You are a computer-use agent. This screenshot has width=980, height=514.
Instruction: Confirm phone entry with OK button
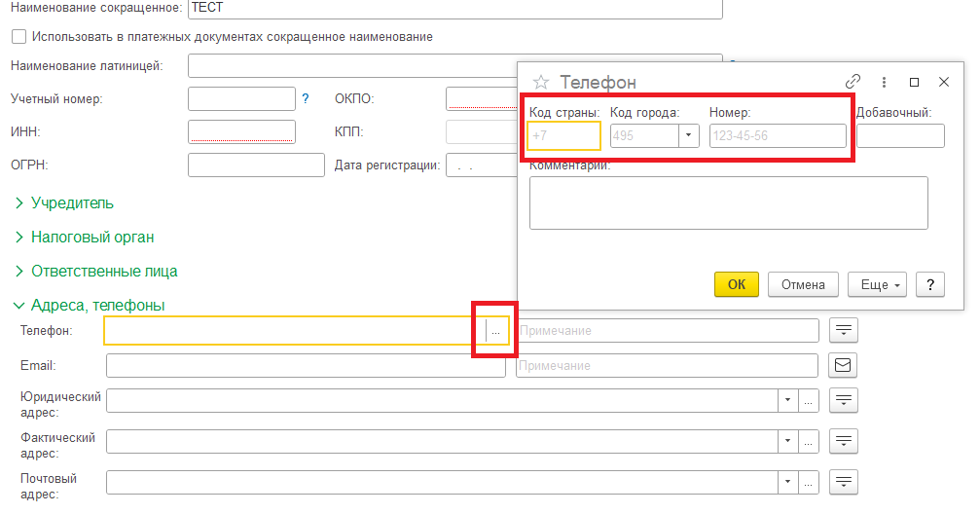point(737,284)
